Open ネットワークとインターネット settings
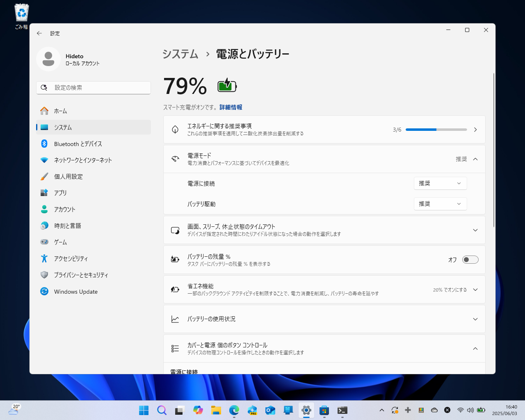525x420 pixels. [82, 160]
